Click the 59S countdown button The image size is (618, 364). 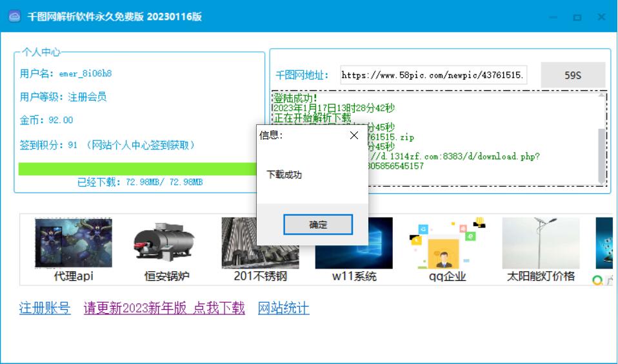click(573, 75)
